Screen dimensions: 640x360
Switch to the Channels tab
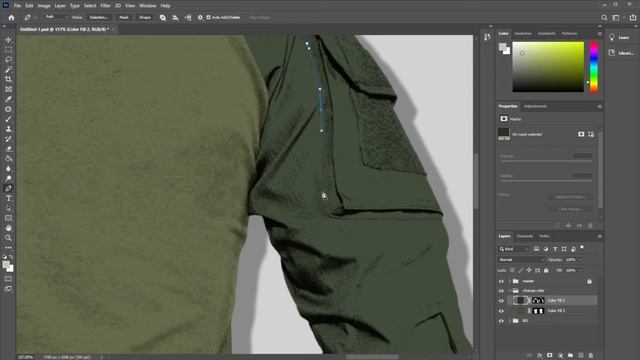click(x=525, y=236)
